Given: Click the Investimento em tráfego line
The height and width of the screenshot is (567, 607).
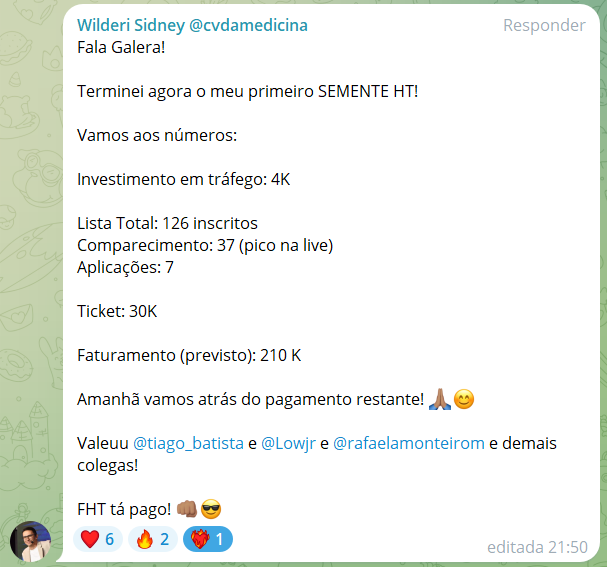Looking at the screenshot, I should click(183, 179).
